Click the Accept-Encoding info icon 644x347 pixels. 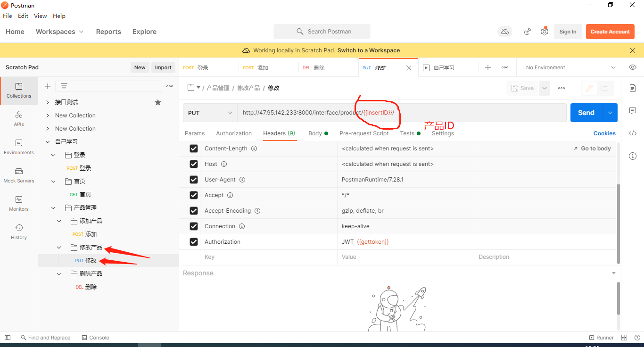[257, 211]
